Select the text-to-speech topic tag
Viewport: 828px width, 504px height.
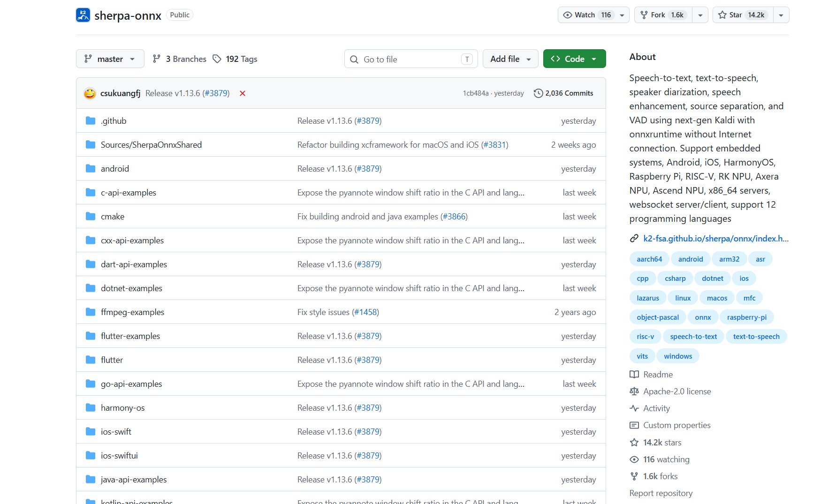tap(756, 337)
